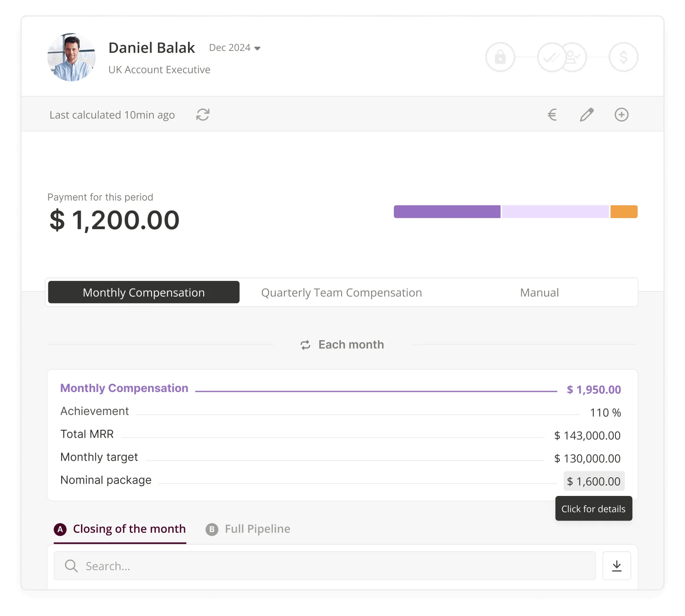Click the Each month label

pos(351,344)
